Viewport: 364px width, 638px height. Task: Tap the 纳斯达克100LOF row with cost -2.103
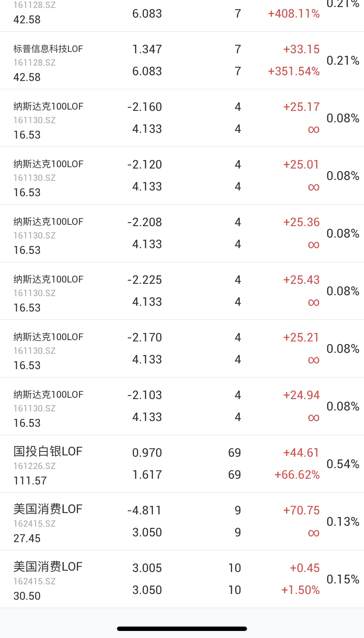(182, 406)
